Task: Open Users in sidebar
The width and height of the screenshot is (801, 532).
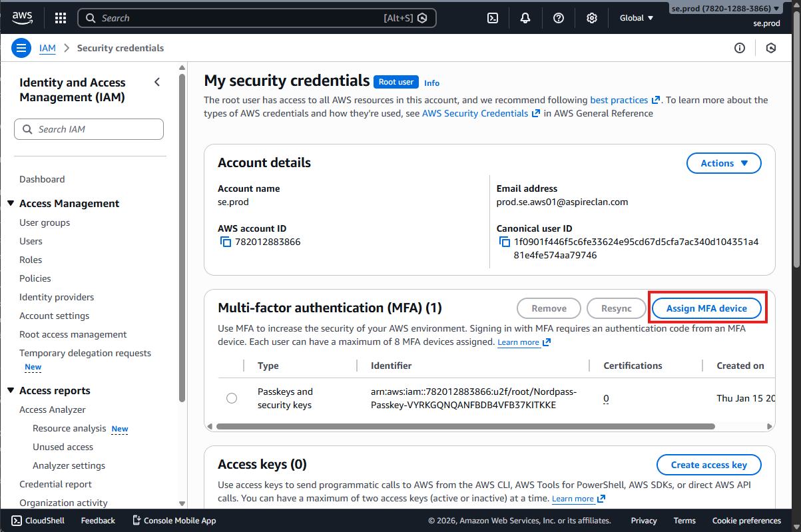Action: [x=31, y=241]
